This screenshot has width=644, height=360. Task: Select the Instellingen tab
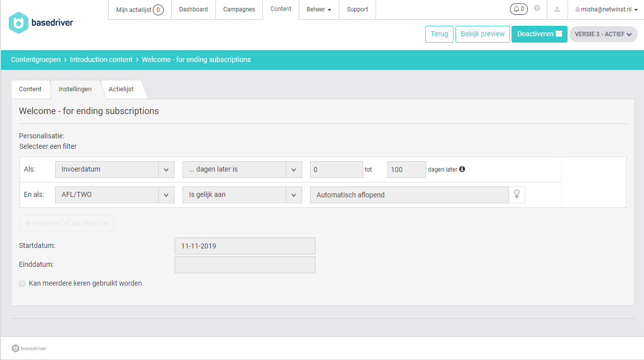[75, 89]
